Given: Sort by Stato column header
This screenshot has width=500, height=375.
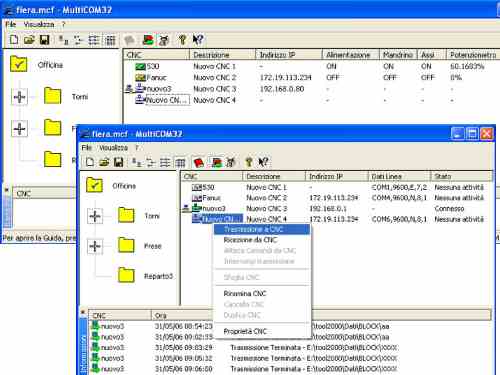Looking at the screenshot, I should pos(462,176).
